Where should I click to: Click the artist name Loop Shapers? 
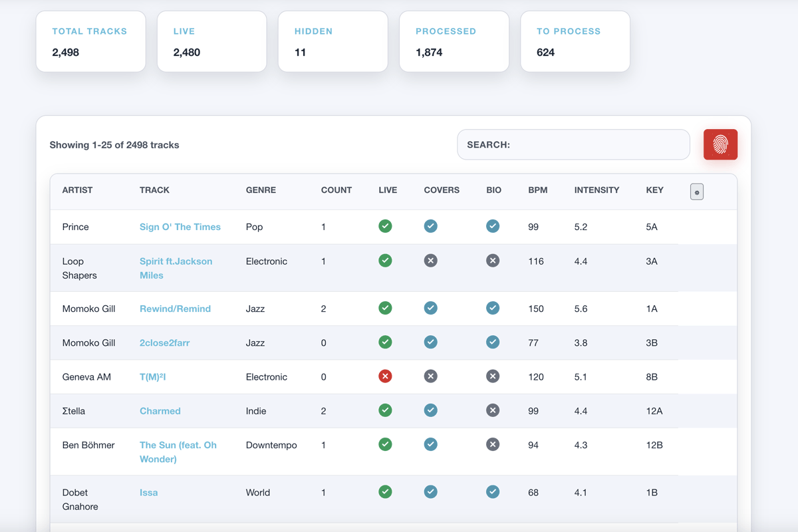pos(80,268)
